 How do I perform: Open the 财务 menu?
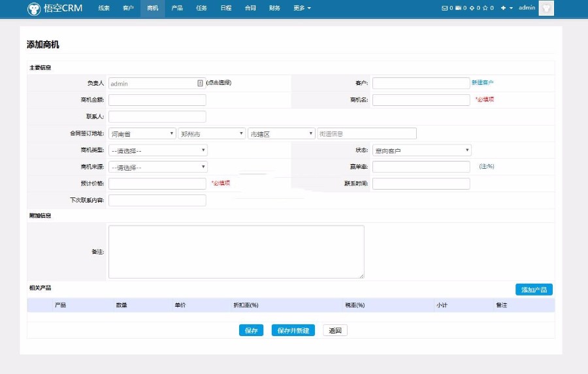[x=274, y=8]
